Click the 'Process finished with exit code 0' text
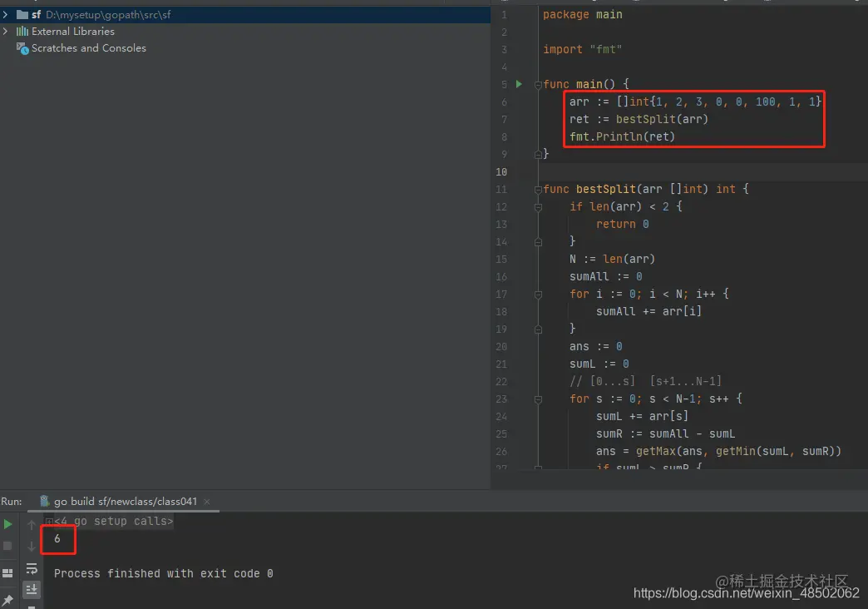The width and height of the screenshot is (868, 609). click(163, 573)
